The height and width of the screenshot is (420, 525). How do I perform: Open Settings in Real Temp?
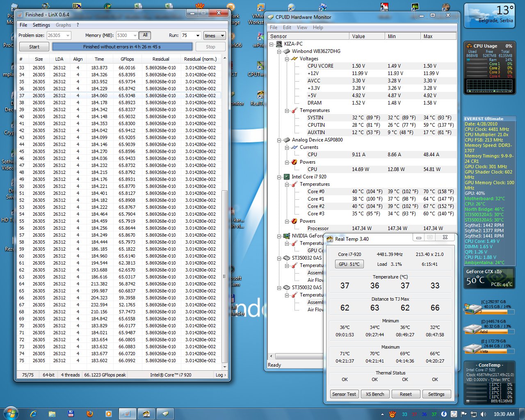pos(436,394)
